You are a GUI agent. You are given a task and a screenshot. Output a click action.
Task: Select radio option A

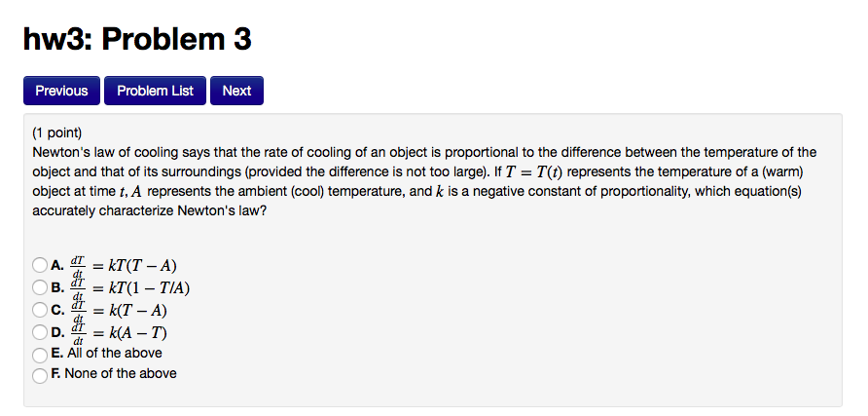pyautogui.click(x=39, y=265)
